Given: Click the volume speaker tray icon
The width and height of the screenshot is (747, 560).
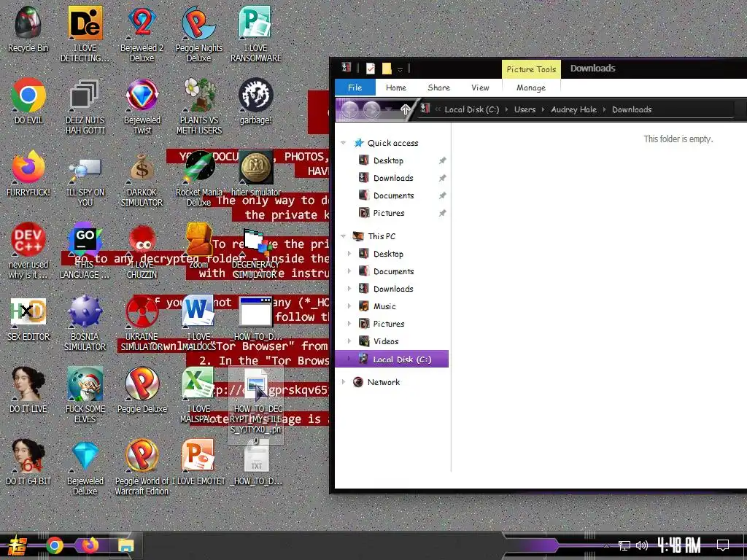Looking at the screenshot, I should click(642, 545).
